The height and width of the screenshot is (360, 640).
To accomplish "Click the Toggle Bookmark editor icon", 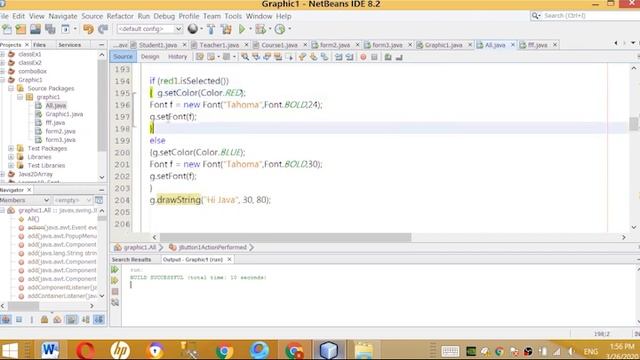I will (x=324, y=57).
